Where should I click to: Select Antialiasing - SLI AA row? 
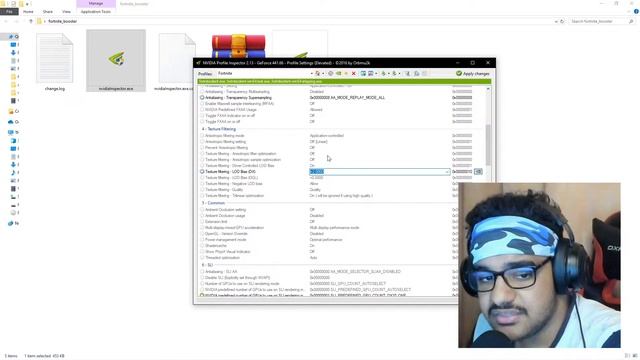[x=329, y=271]
